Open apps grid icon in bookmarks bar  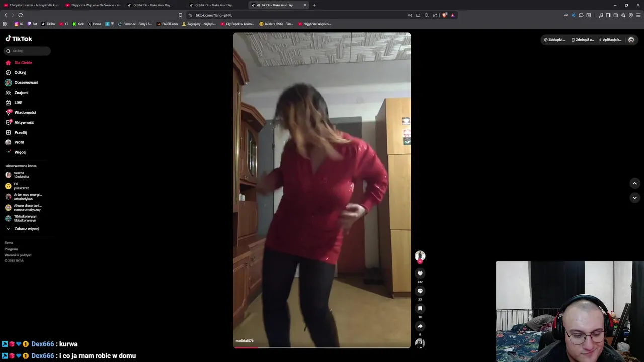point(5,24)
